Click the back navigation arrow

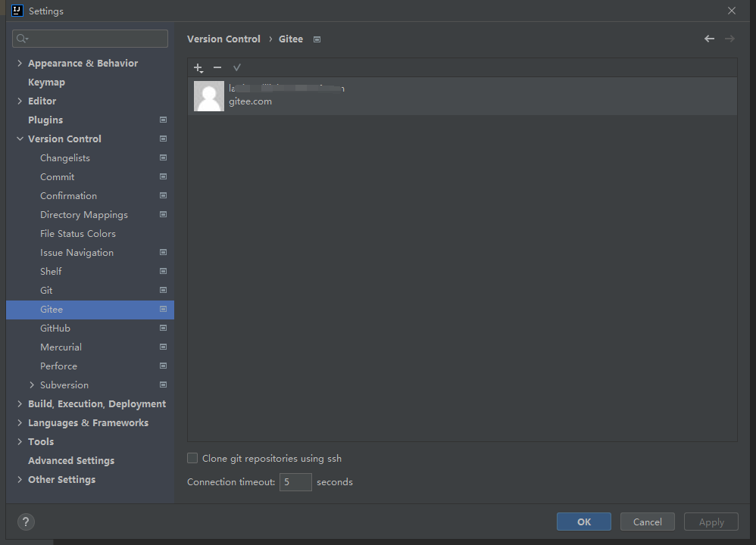[709, 39]
